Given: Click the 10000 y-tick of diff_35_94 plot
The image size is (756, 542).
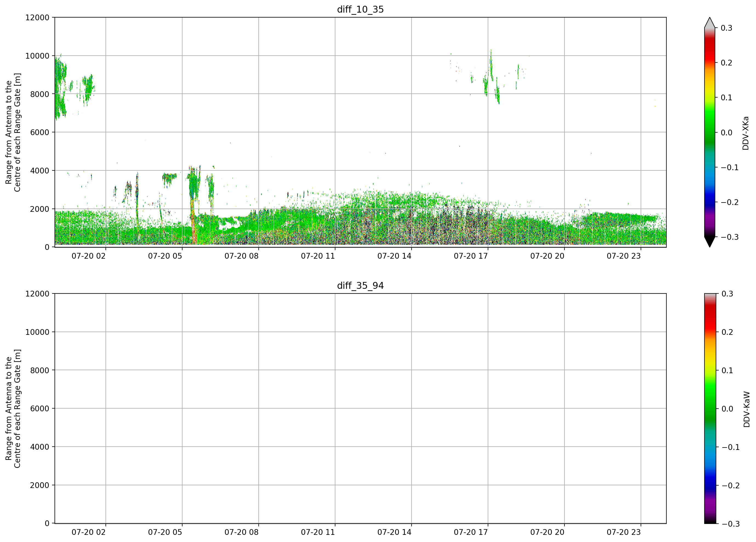Looking at the screenshot, I should point(37,332).
